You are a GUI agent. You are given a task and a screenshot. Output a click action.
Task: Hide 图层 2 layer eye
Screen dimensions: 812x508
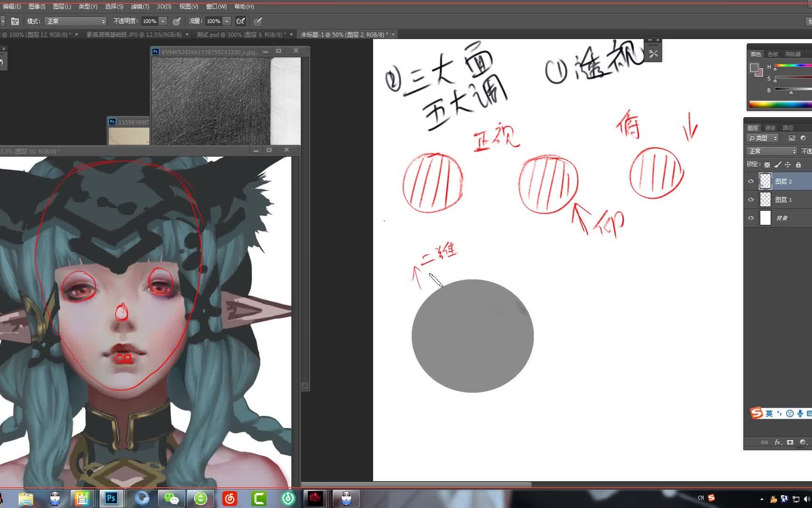click(x=751, y=181)
